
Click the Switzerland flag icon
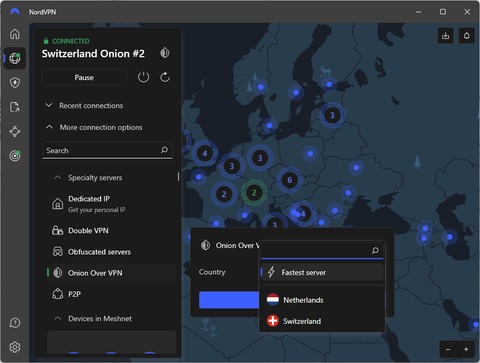coord(273,321)
